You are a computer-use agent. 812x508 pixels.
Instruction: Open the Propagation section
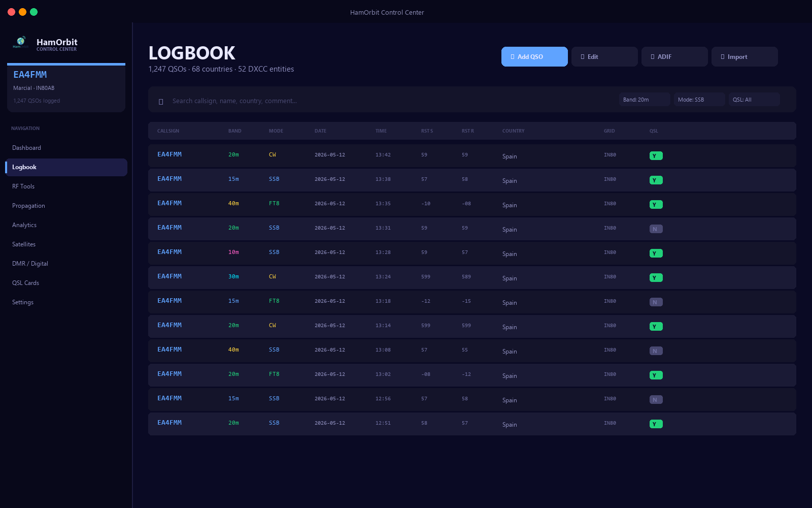click(66, 206)
